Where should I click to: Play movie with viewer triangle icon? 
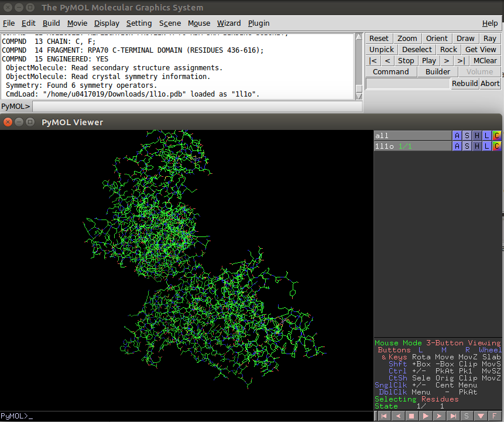425,416
